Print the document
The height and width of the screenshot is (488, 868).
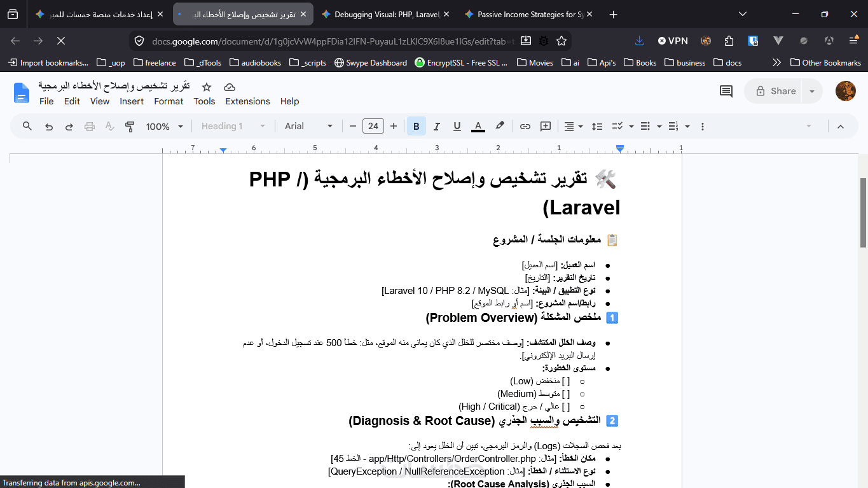(90, 127)
